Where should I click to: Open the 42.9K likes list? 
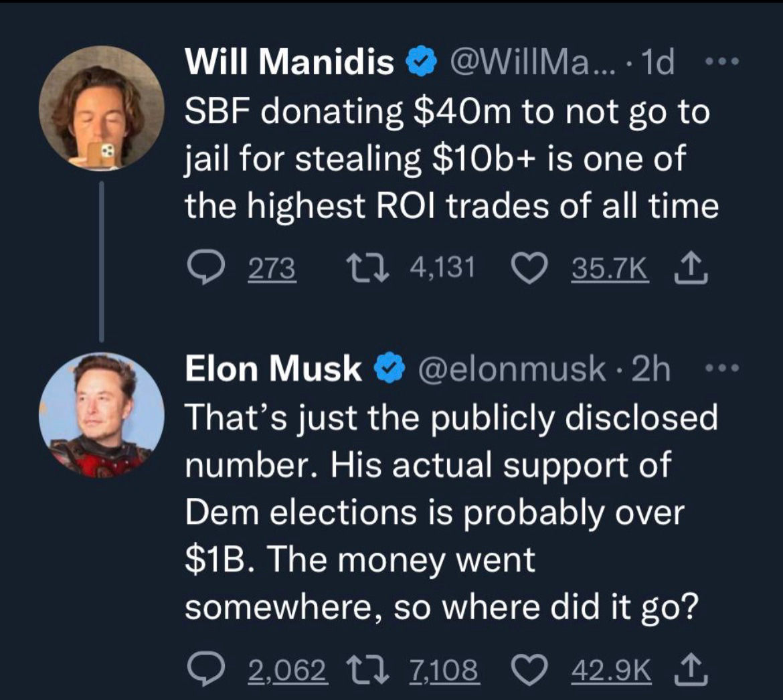611,670
